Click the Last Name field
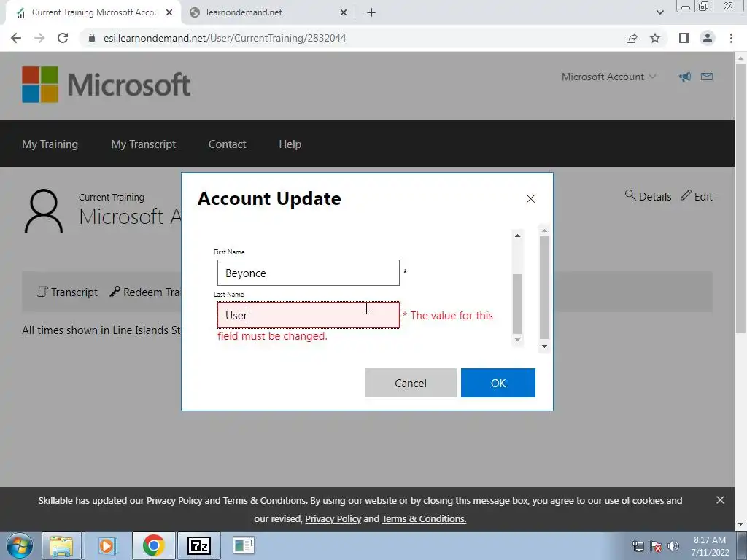 point(309,315)
